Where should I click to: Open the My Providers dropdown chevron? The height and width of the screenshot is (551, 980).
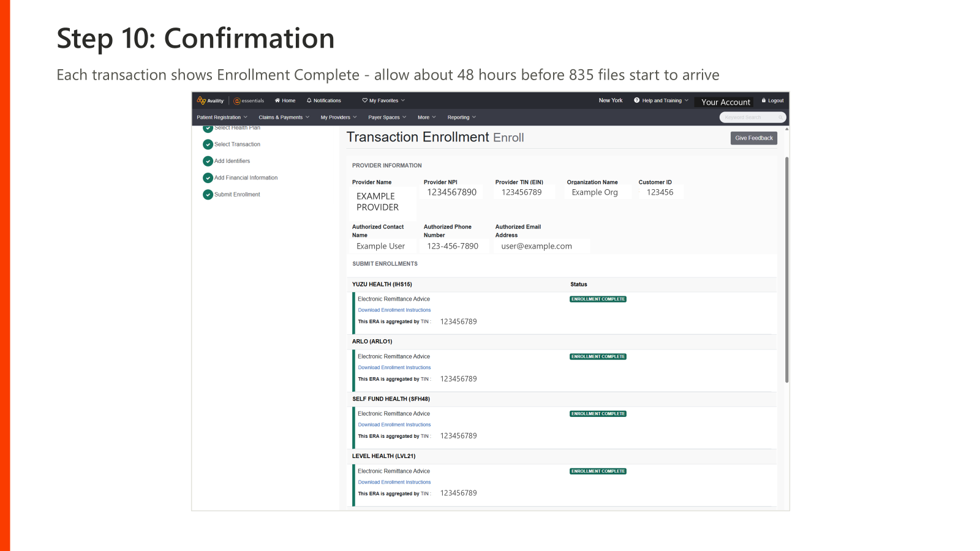click(x=355, y=117)
